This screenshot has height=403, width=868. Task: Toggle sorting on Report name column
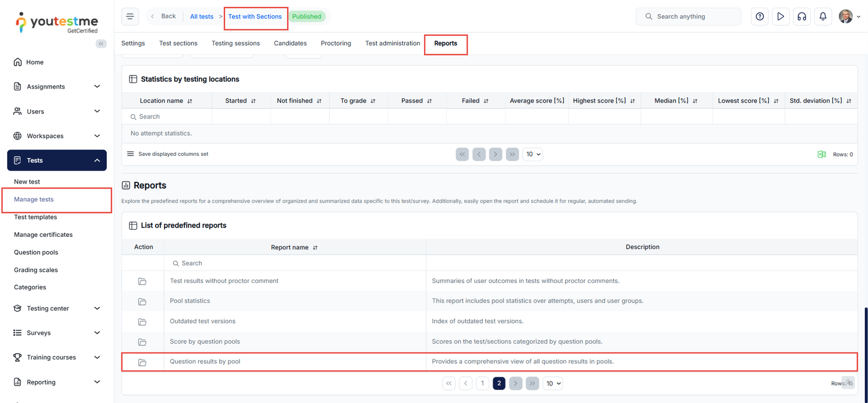coord(315,248)
